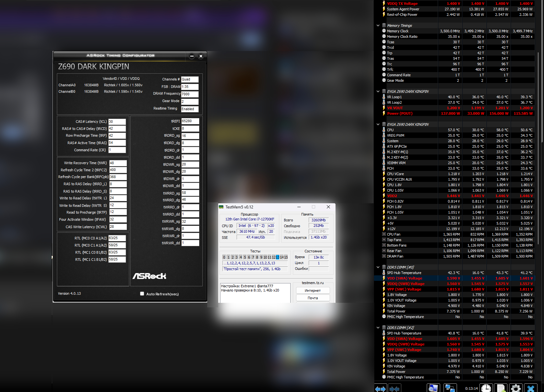Click the fan icon beside CPU Fan row
The width and height of the screenshot is (544, 392).
(x=384, y=234)
